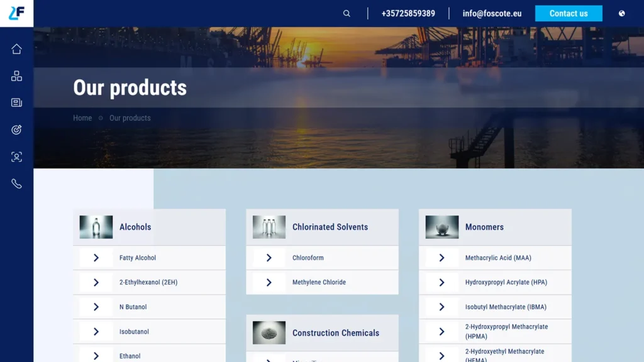Click the target icon in the sidebar
Viewport: 644px width, 362px height.
16,129
